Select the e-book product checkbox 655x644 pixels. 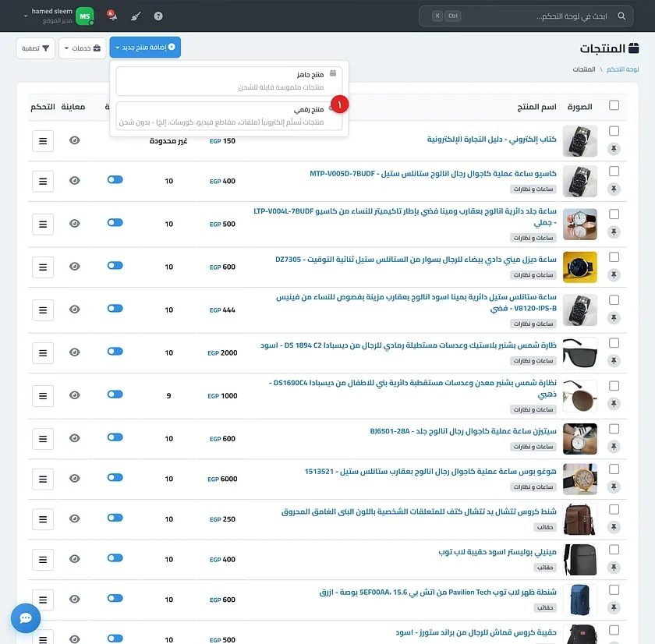point(614,131)
